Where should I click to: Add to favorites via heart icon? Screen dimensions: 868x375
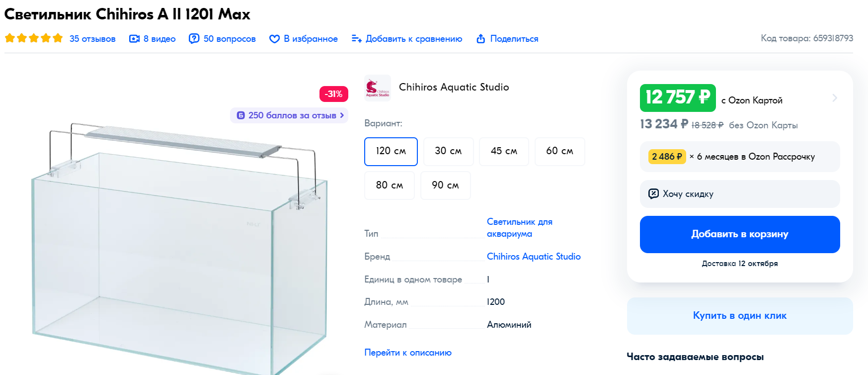click(x=274, y=39)
